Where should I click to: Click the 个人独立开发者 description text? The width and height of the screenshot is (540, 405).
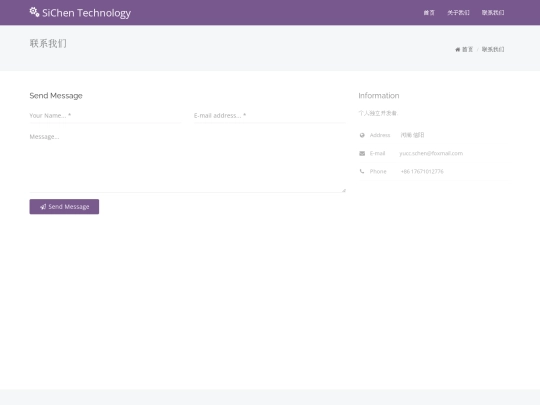(378, 113)
